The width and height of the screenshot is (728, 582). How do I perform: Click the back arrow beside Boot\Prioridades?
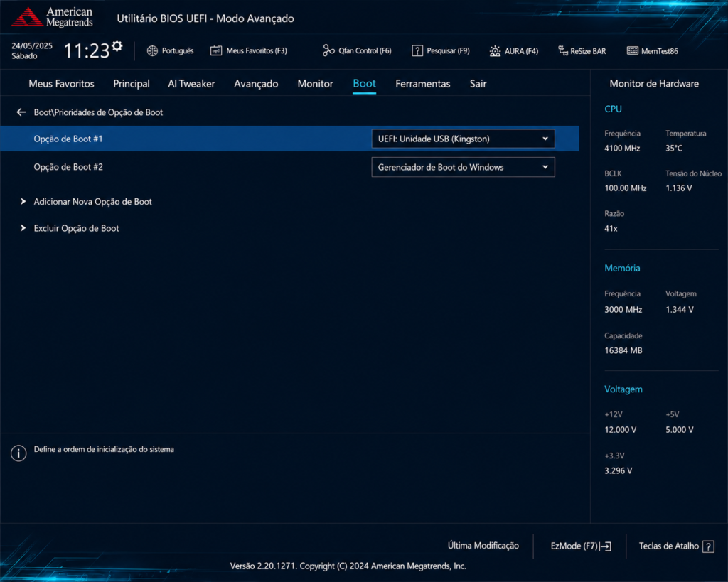[21, 112]
